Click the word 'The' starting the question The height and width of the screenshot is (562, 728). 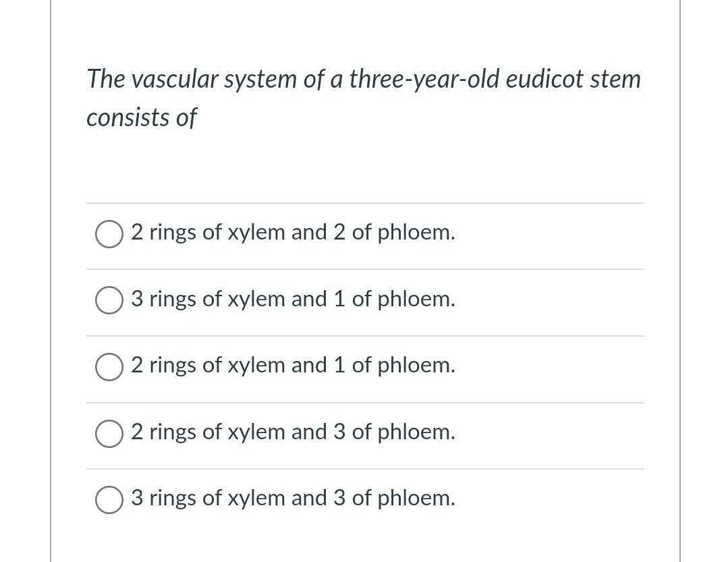coord(106,79)
